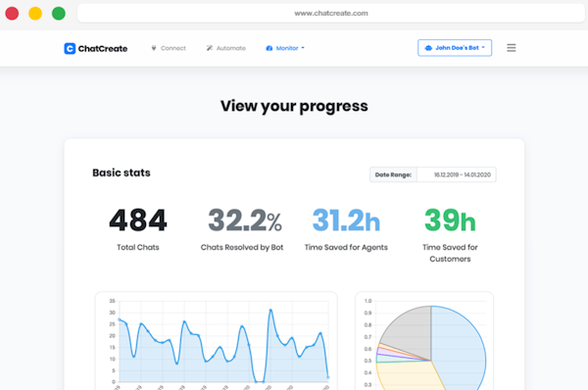Click the plug icon beside Connect
This screenshot has width=588, height=390.
pyautogui.click(x=154, y=48)
